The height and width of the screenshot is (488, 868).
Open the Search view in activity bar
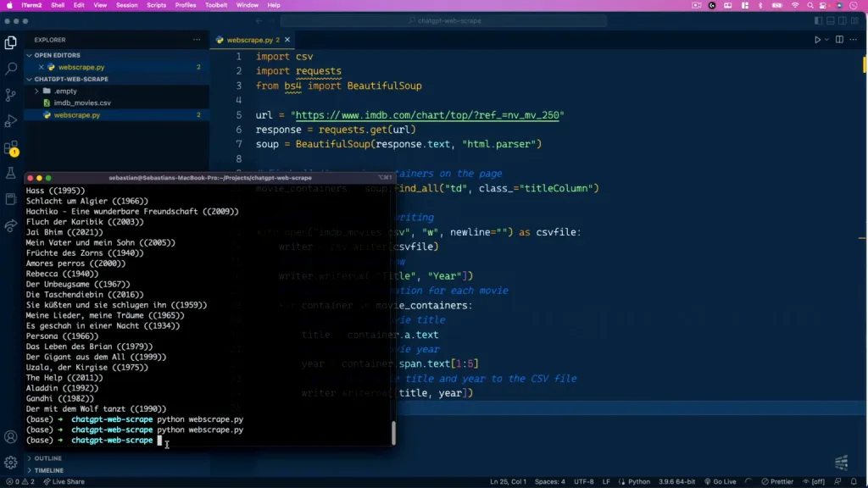point(10,69)
